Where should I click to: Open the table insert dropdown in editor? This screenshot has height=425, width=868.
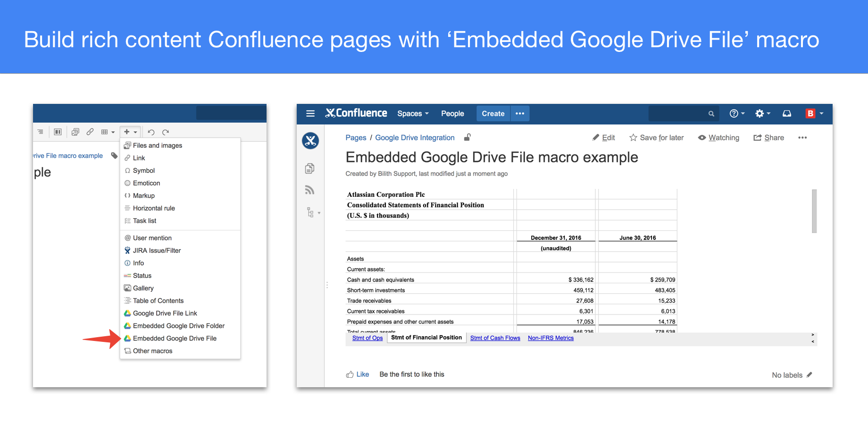108,132
